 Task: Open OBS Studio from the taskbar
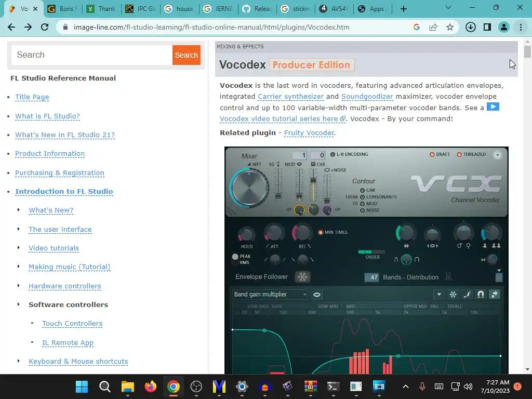tap(196, 387)
